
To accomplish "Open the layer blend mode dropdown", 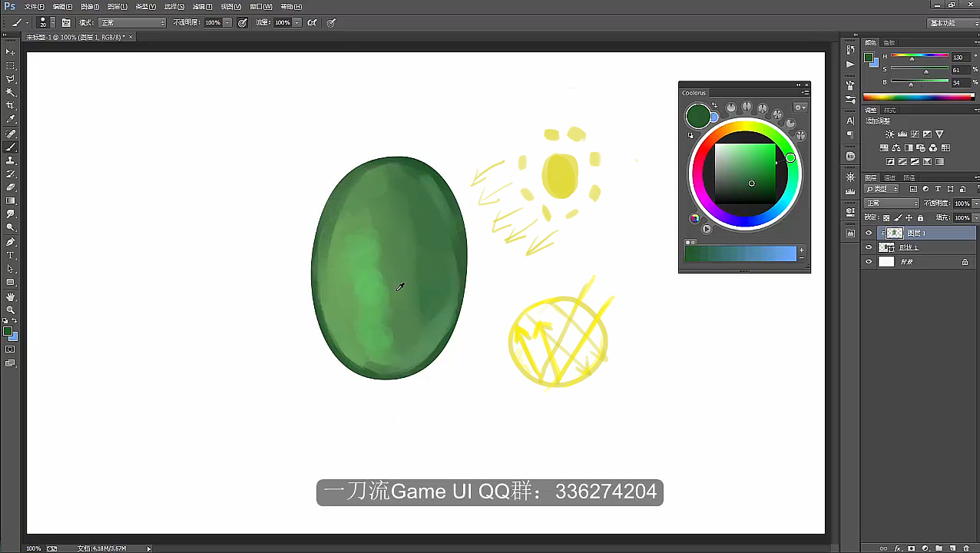I will (892, 204).
